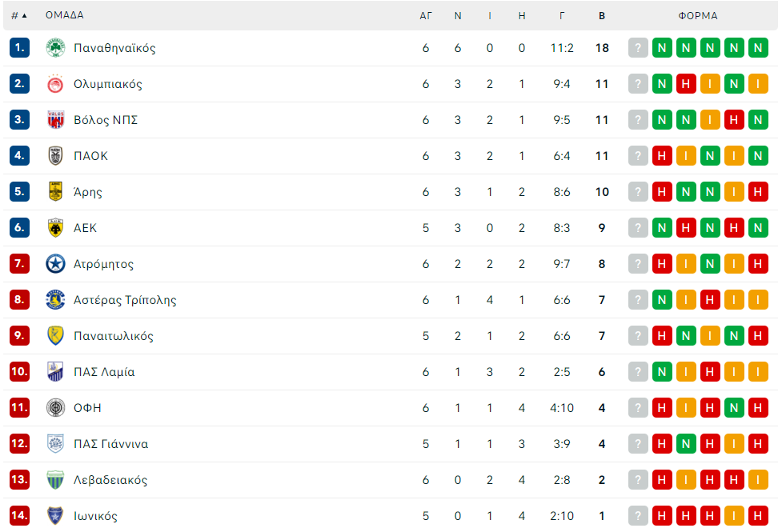Click the ΟΜΑΔΑ column header
Screen dimensions: 782x532
tap(64, 15)
